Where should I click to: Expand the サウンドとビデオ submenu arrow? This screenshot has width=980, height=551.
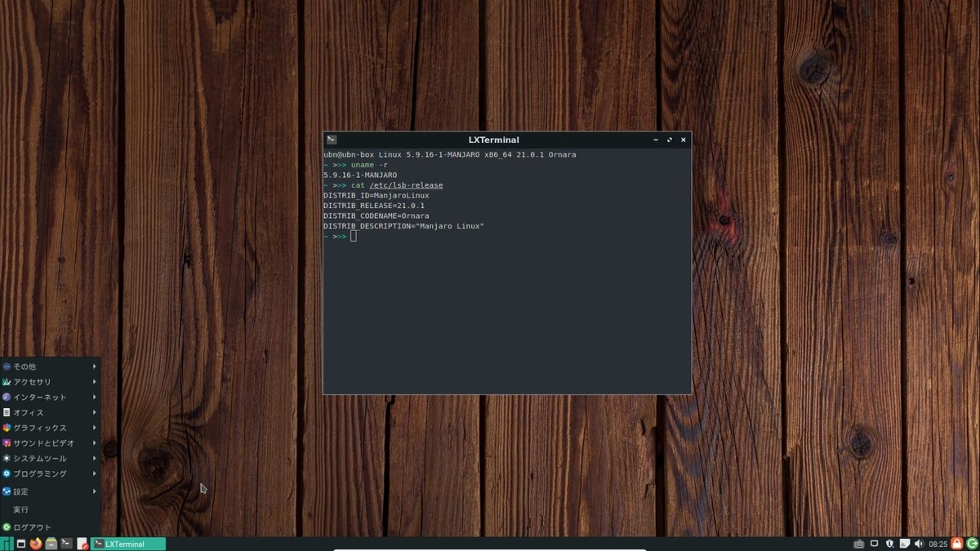[x=95, y=443]
